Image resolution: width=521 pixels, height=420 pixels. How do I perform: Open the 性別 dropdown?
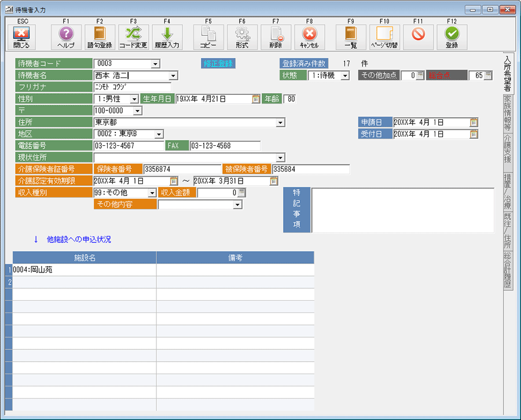[134, 99]
